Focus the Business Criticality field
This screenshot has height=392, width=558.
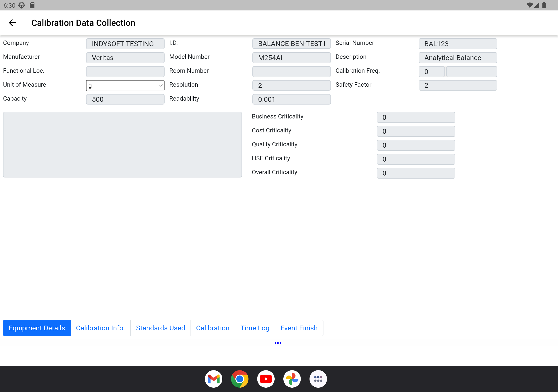(x=416, y=117)
